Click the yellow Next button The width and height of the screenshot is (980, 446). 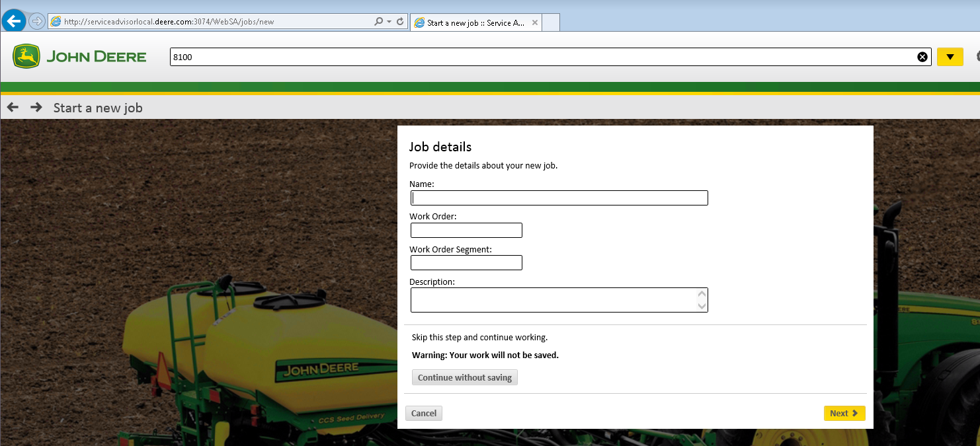pyautogui.click(x=844, y=413)
